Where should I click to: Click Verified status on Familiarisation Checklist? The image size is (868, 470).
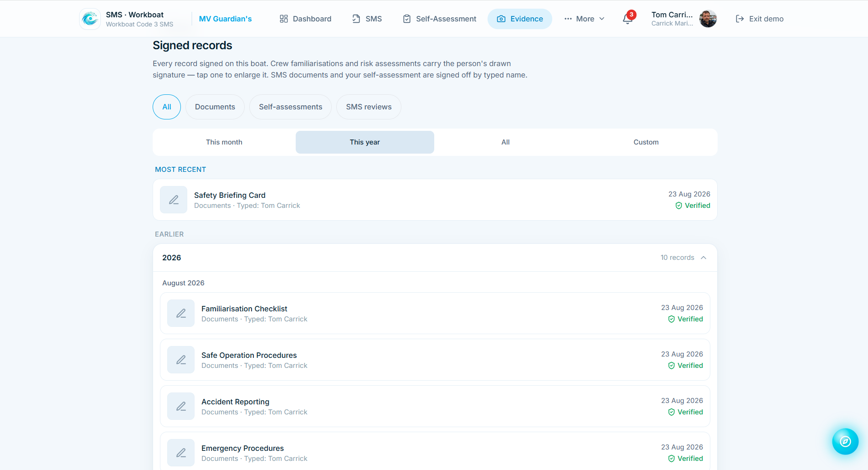click(x=685, y=319)
